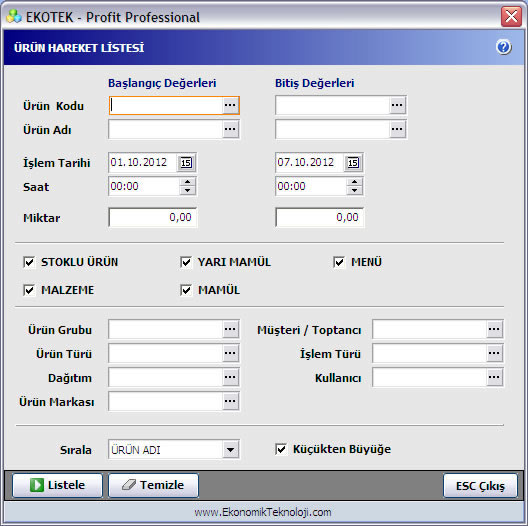Open help for Ürün Hareket Listesi
The height and width of the screenshot is (526, 528).
[503, 47]
